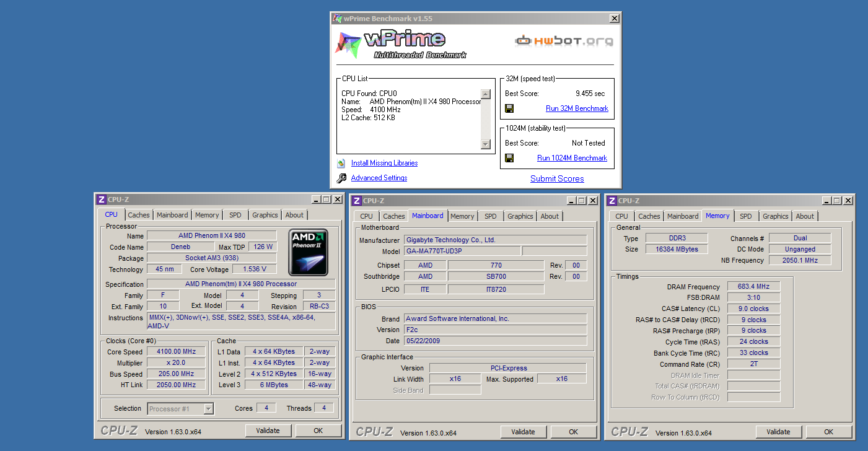Click the Z icon of the CPU-Z Memory window
Screen dimensions: 868x451
click(612, 201)
